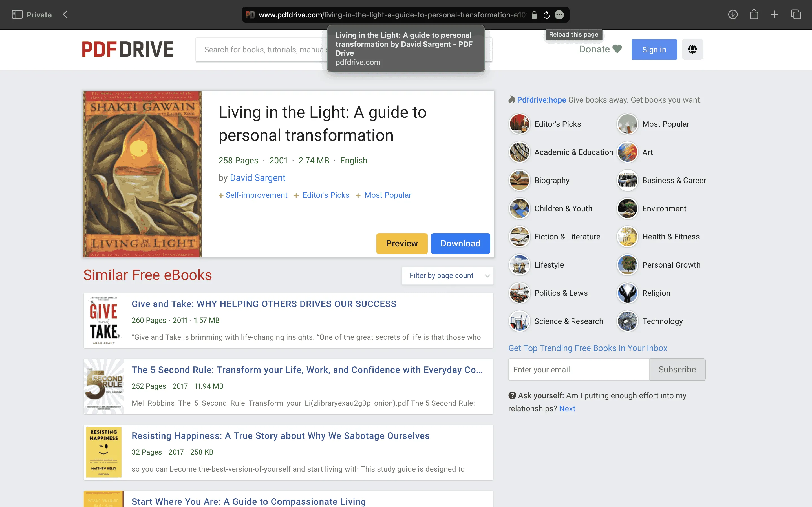Select the Sign in button
Viewport: 812px width, 507px height.
pos(654,50)
